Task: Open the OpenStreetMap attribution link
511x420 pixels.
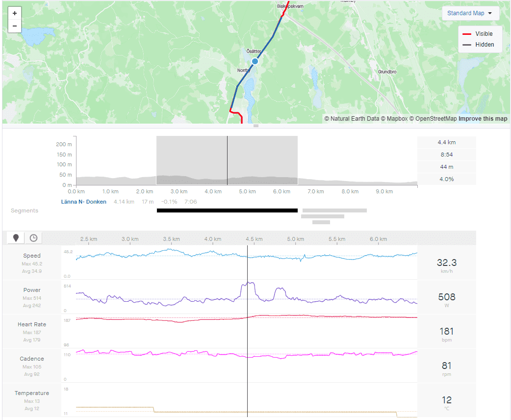Action: (x=436, y=119)
